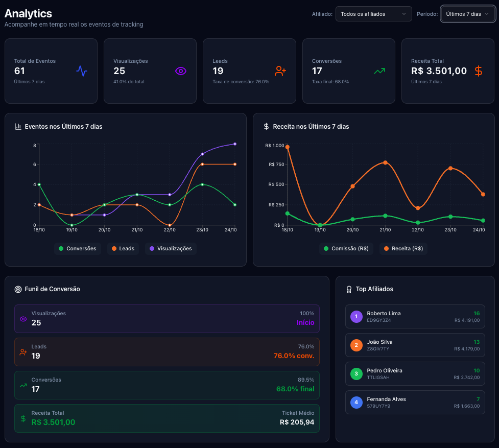Click the eye icon in Visualizações card

click(181, 71)
